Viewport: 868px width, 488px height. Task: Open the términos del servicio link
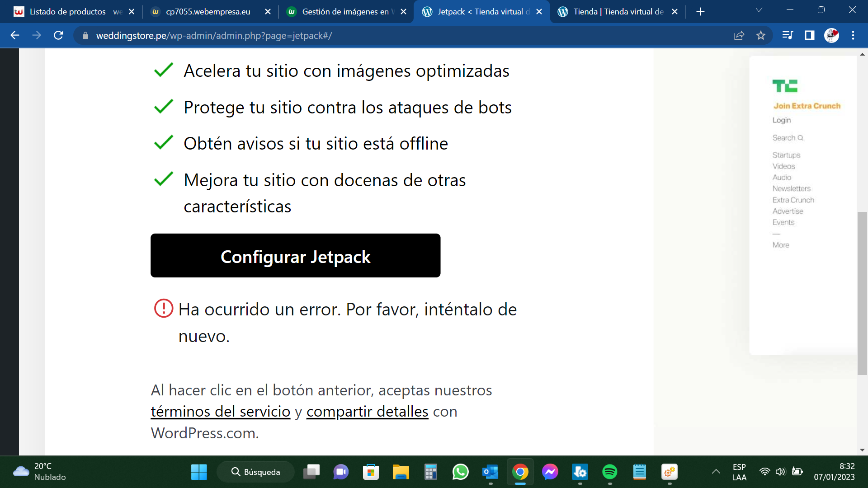point(221,412)
